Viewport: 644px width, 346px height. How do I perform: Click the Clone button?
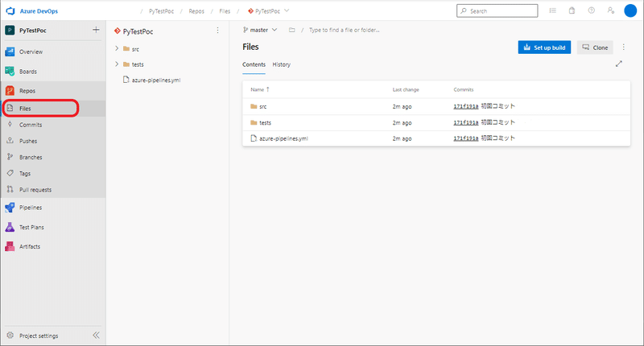click(x=595, y=47)
